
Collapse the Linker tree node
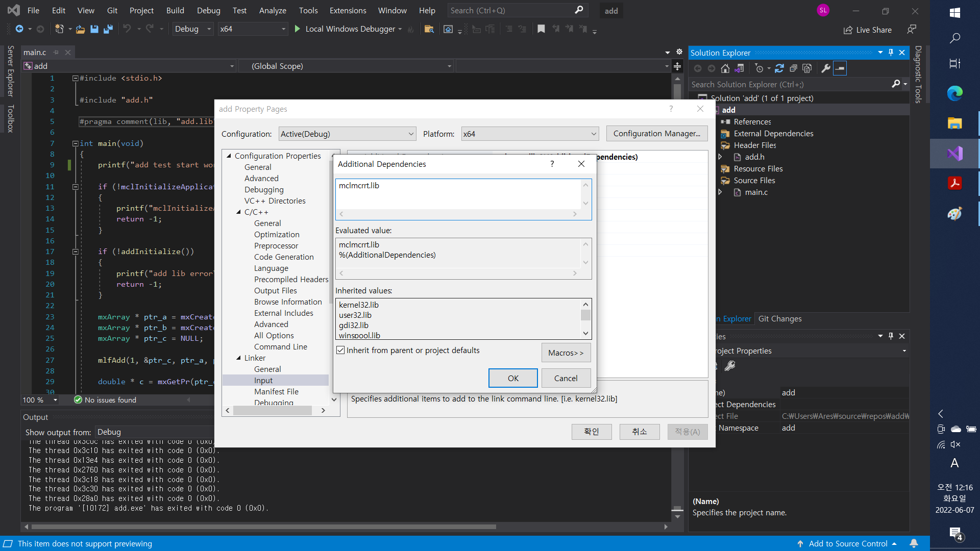238,358
